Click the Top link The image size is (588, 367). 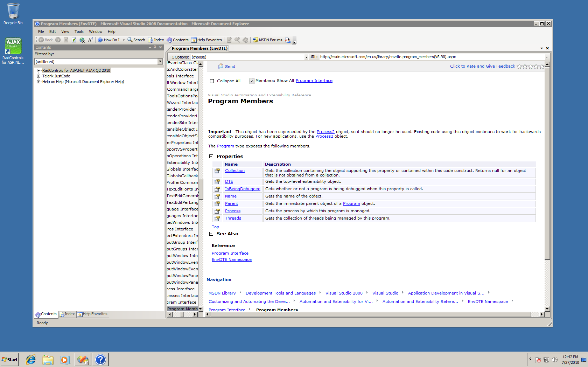tap(215, 227)
